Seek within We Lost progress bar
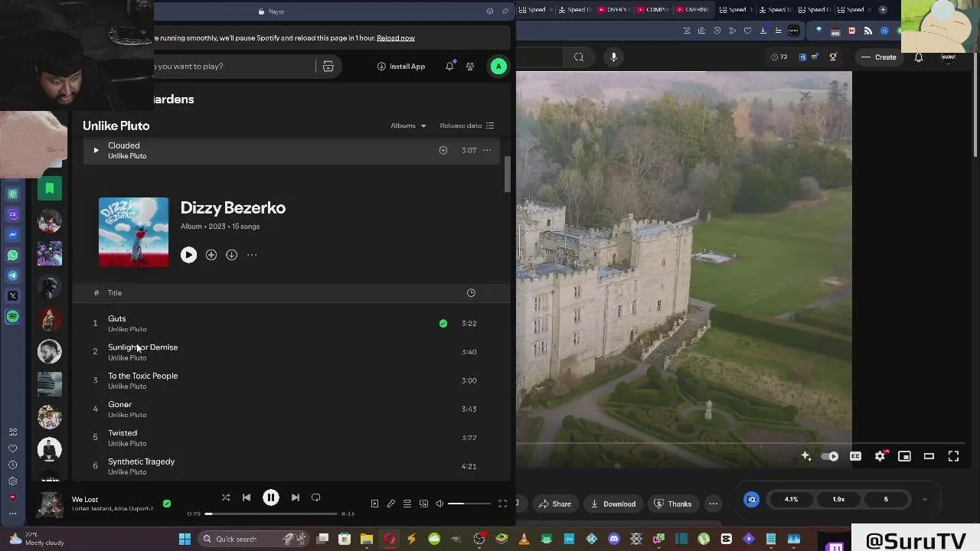Image resolution: width=980 pixels, height=551 pixels. 271,514
